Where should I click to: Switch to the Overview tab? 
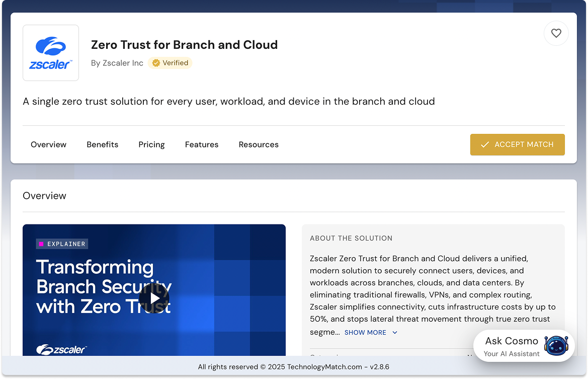tap(48, 144)
